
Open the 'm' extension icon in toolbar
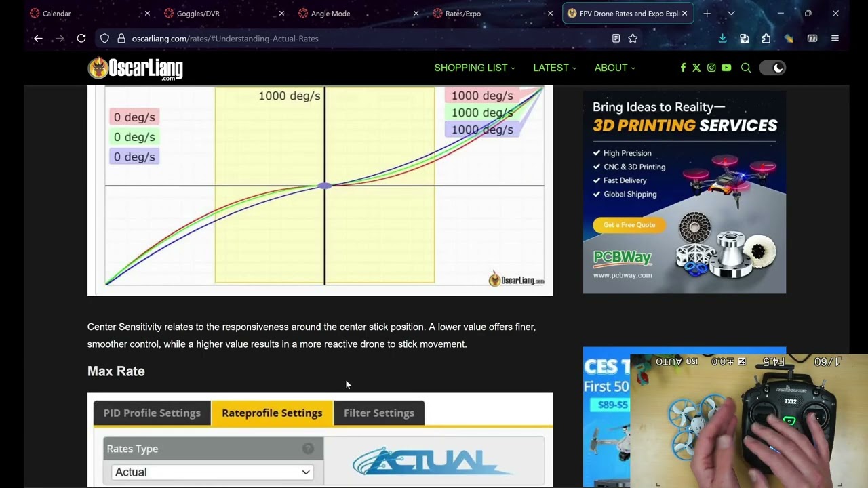(x=812, y=39)
